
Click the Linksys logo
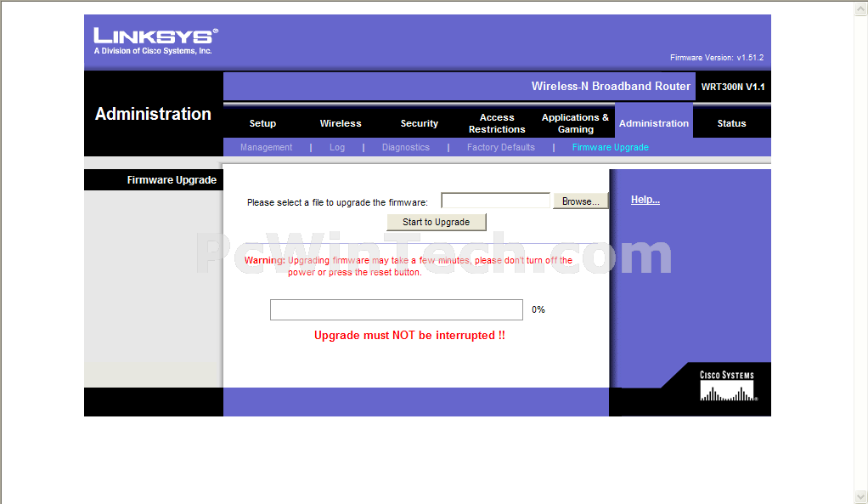point(155,41)
